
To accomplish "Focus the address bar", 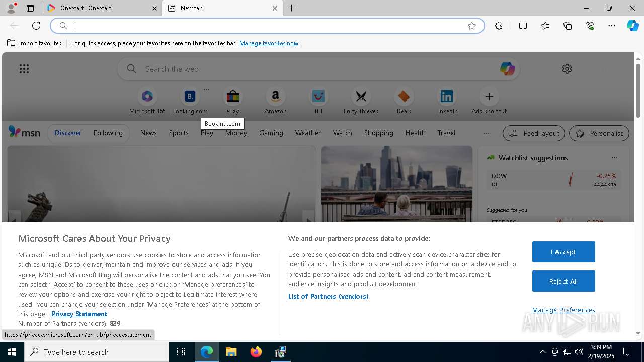I will coord(267,26).
